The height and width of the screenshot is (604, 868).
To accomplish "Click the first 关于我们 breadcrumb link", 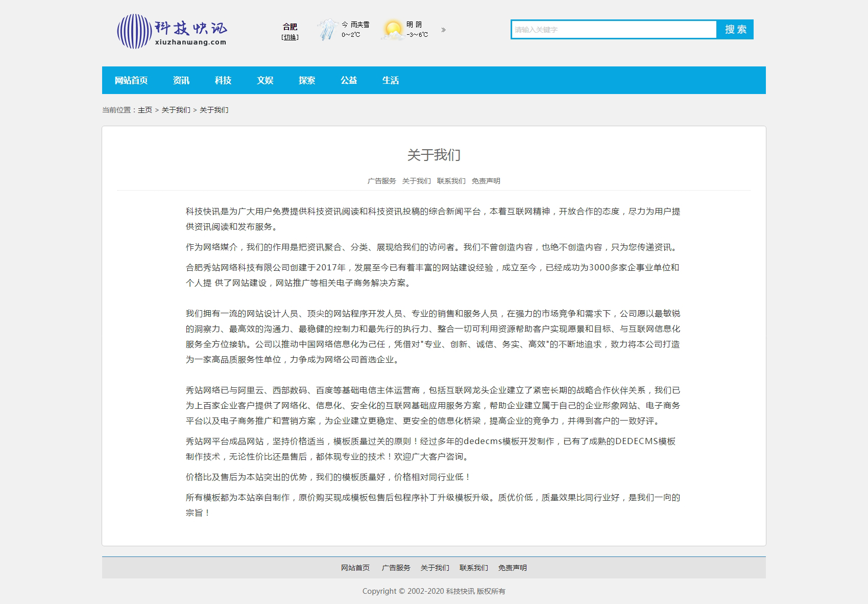I will [176, 110].
